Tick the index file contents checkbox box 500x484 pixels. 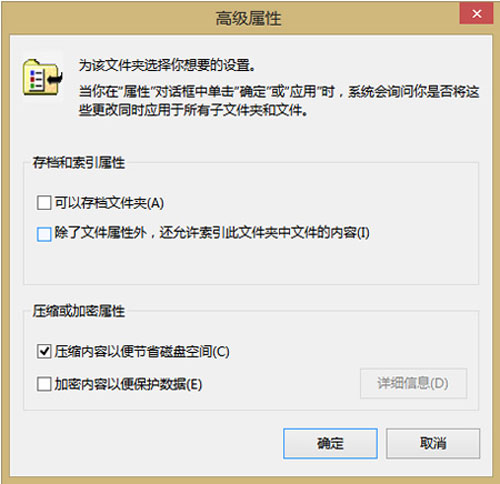click(44, 234)
